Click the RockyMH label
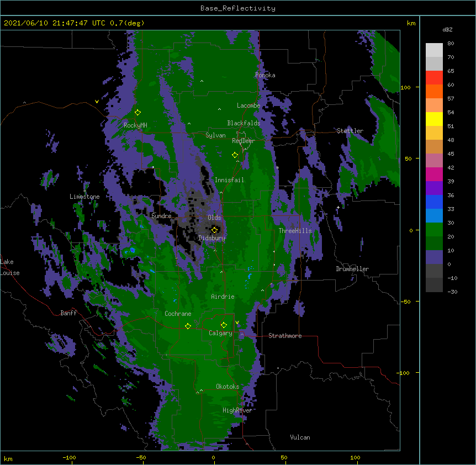This screenshot has width=476, height=465. pos(135,125)
